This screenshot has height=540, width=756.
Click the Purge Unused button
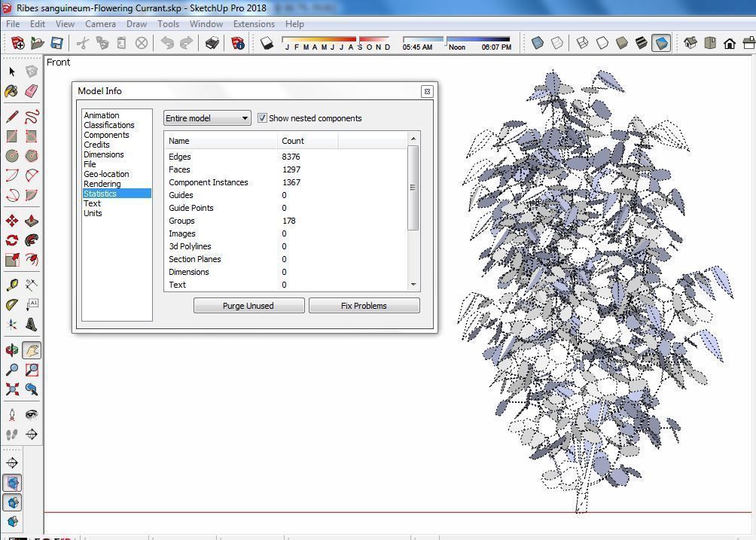point(248,306)
